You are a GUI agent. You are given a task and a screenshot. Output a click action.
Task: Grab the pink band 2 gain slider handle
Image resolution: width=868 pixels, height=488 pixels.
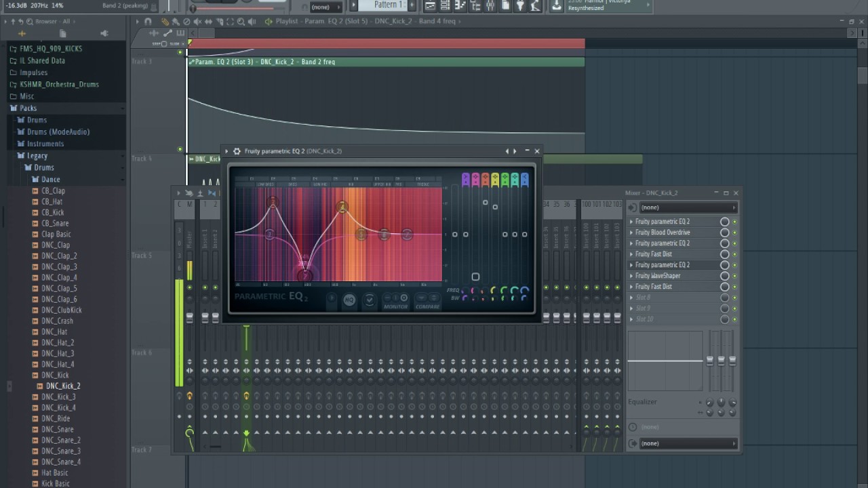475,277
